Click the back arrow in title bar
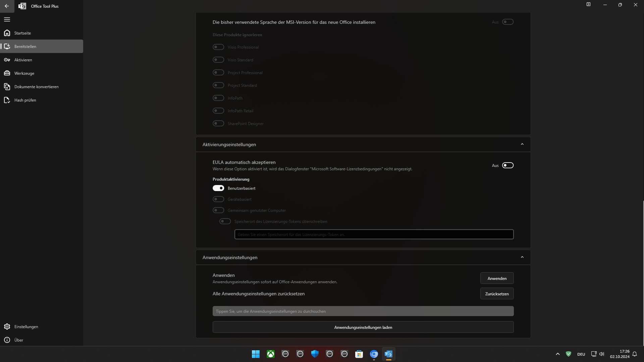The image size is (644, 362). click(7, 6)
